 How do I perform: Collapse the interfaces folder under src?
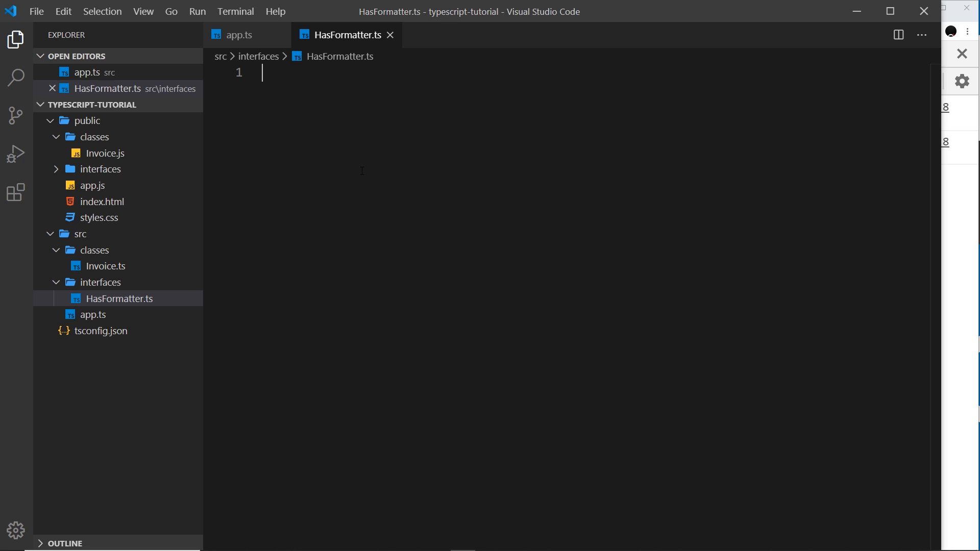(56, 282)
